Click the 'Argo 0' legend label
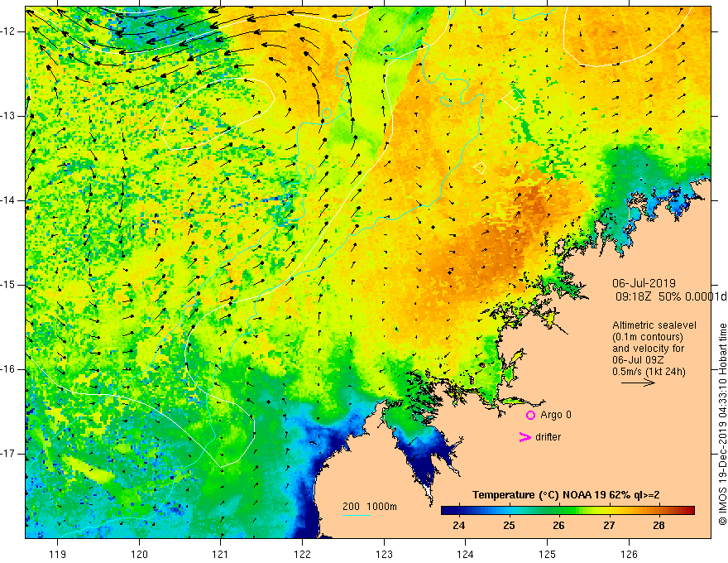The height and width of the screenshot is (563, 728). 556,415
